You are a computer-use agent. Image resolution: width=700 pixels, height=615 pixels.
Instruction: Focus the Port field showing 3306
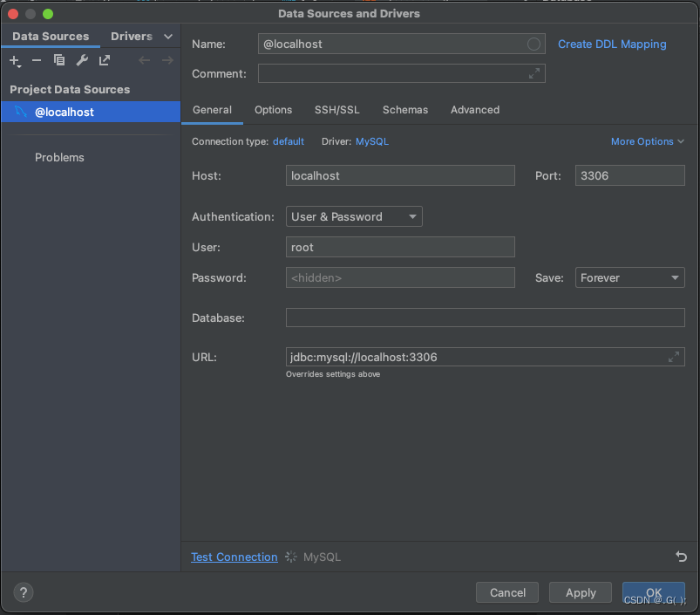pos(630,175)
